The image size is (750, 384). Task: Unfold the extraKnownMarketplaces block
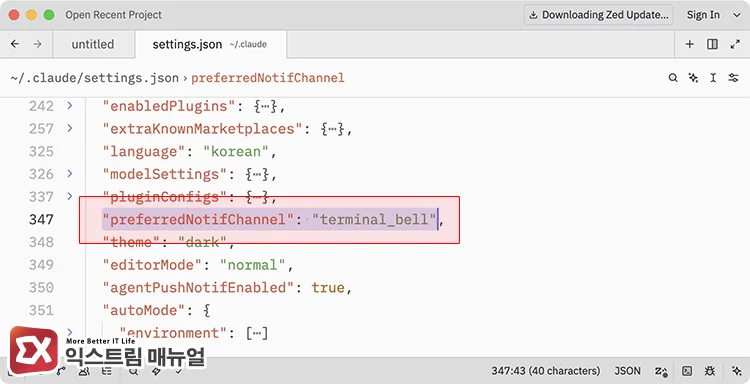[x=70, y=128]
